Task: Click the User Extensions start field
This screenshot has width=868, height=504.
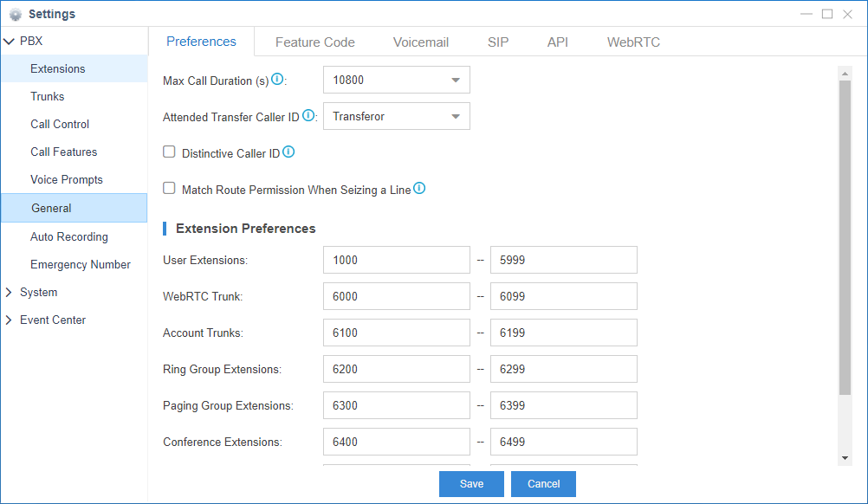Action: 396,260
